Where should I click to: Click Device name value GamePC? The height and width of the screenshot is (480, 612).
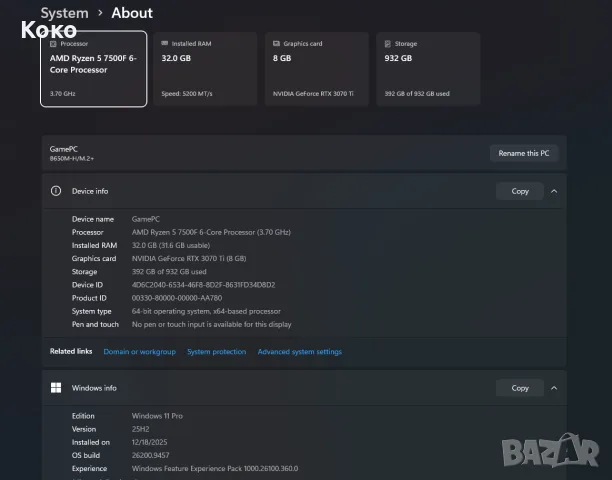(x=146, y=219)
